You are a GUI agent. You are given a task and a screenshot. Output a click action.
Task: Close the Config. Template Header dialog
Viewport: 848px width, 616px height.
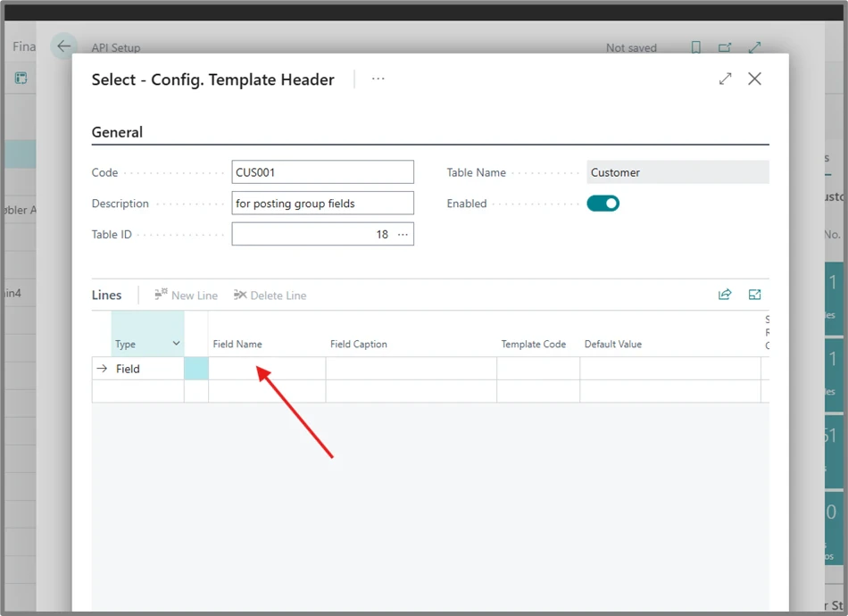point(754,79)
